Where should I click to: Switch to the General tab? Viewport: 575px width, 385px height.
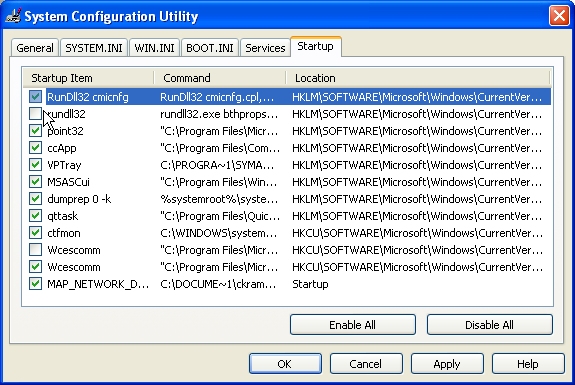point(34,48)
